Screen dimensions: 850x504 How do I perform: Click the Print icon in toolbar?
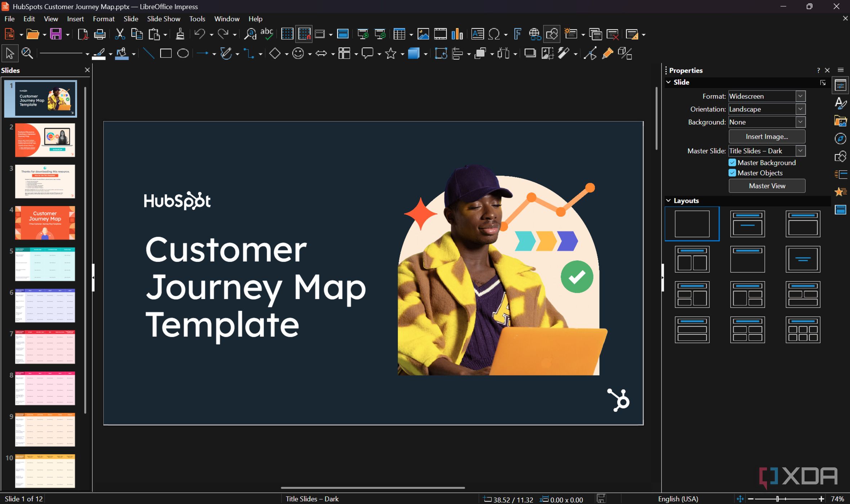point(100,34)
